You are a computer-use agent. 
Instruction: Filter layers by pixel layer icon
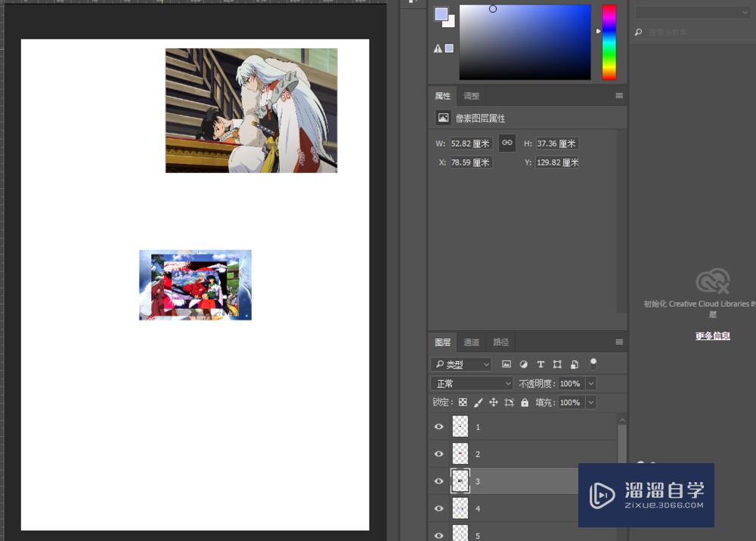point(507,364)
